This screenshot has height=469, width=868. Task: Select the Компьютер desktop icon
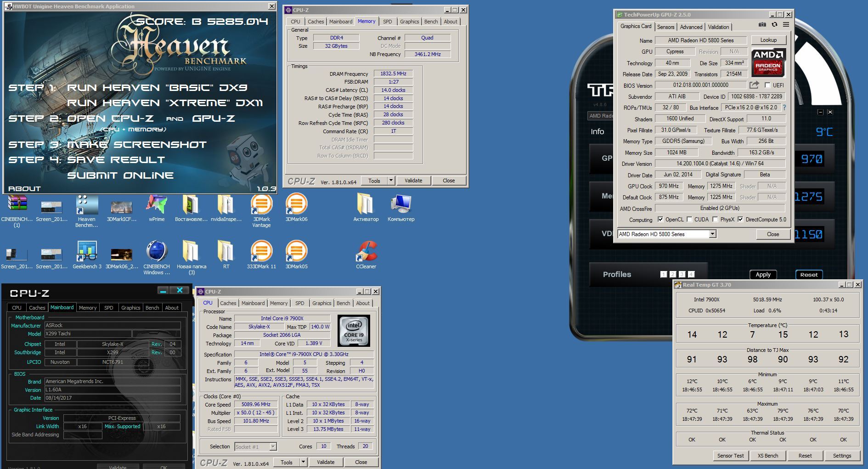click(401, 208)
